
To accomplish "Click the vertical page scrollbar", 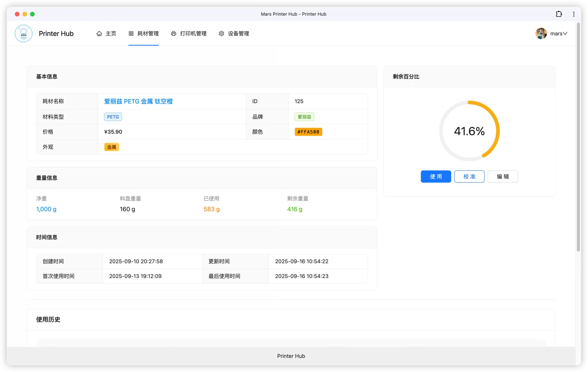I will point(578,137).
